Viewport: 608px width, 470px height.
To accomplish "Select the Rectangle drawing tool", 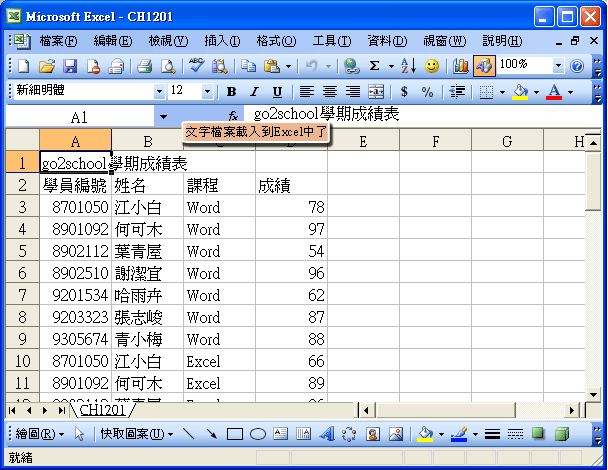I will pyautogui.click(x=235, y=434).
